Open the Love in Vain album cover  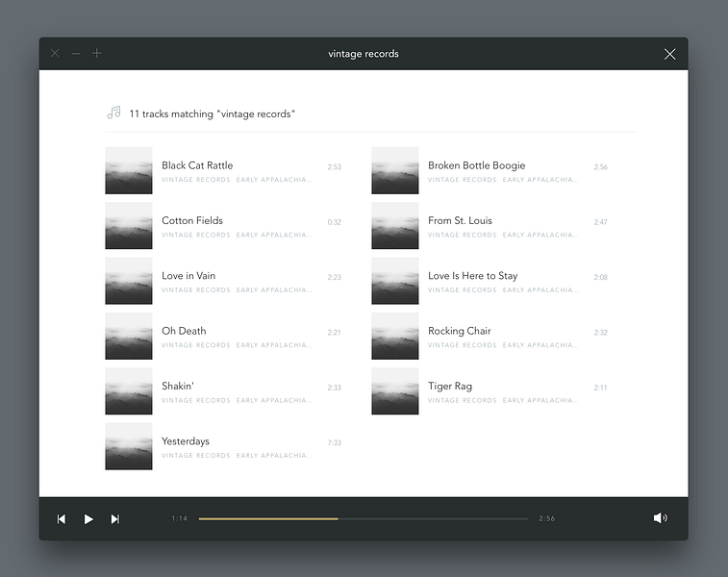129,281
